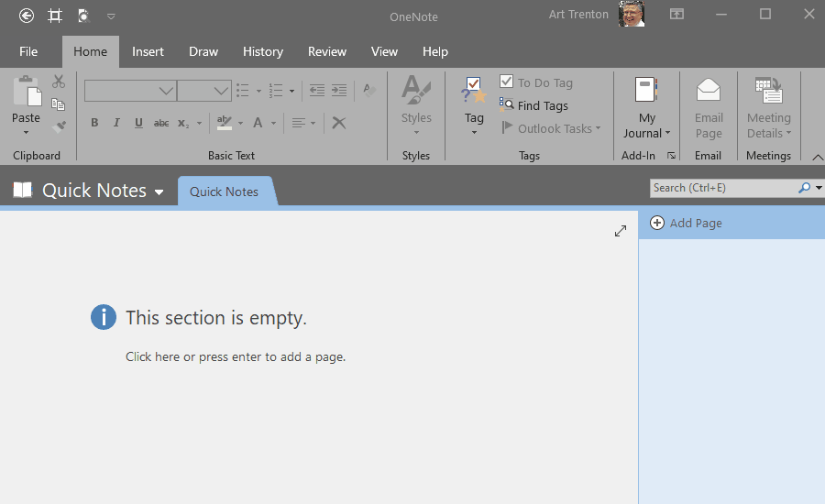
Task: Open the Help tab
Action: coord(435,51)
